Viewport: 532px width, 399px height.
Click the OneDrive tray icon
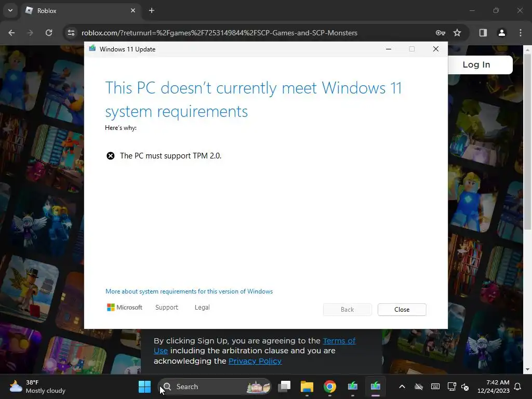click(x=419, y=387)
